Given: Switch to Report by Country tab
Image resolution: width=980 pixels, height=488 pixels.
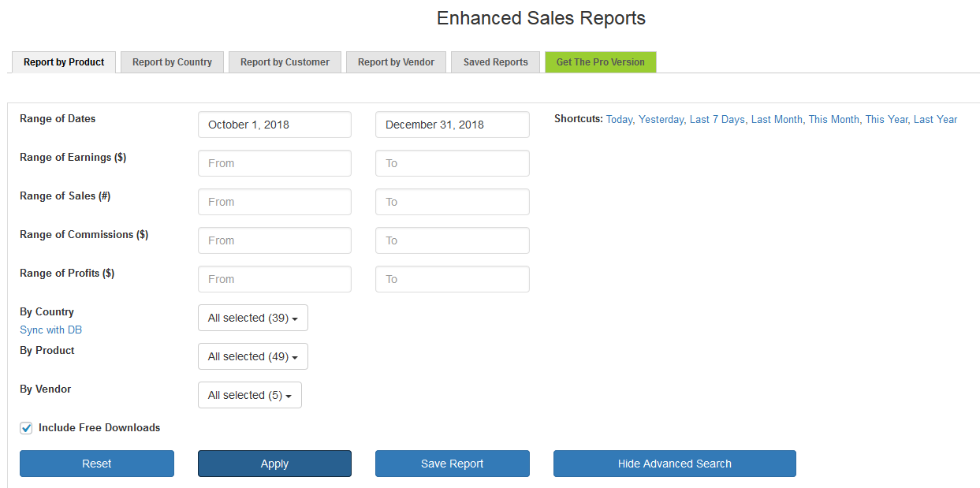Looking at the screenshot, I should (x=172, y=62).
